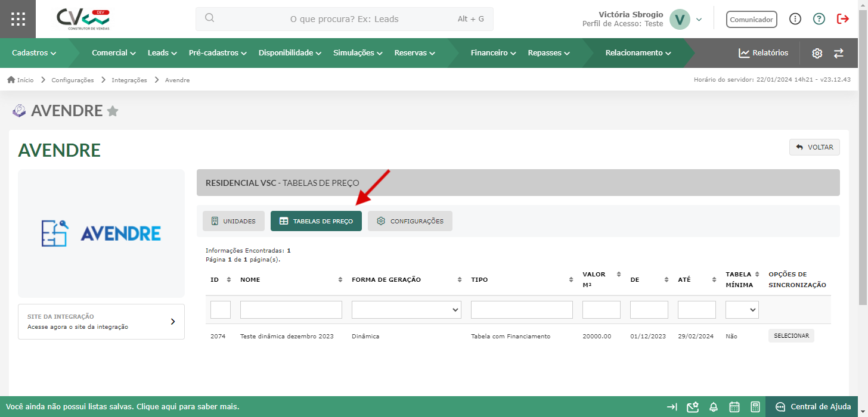This screenshot has height=417, width=868.
Task: Click 'Teste dinâmica dezembro 2023' cell
Action: [287, 337]
